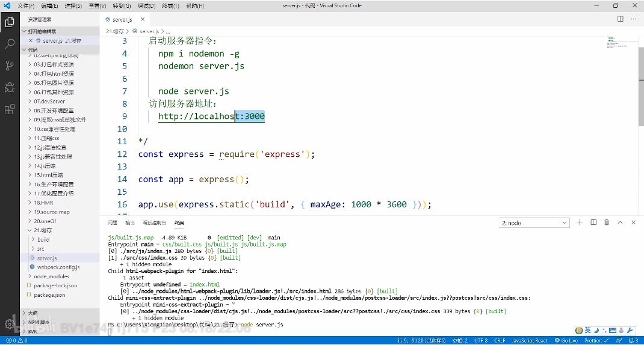Close the terminal panel
644x345 pixels.
click(633, 222)
